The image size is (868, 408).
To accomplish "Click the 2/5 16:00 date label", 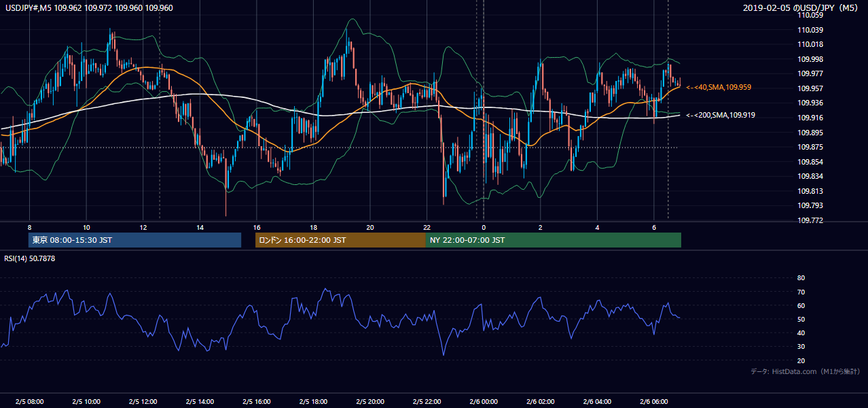I will tap(257, 401).
